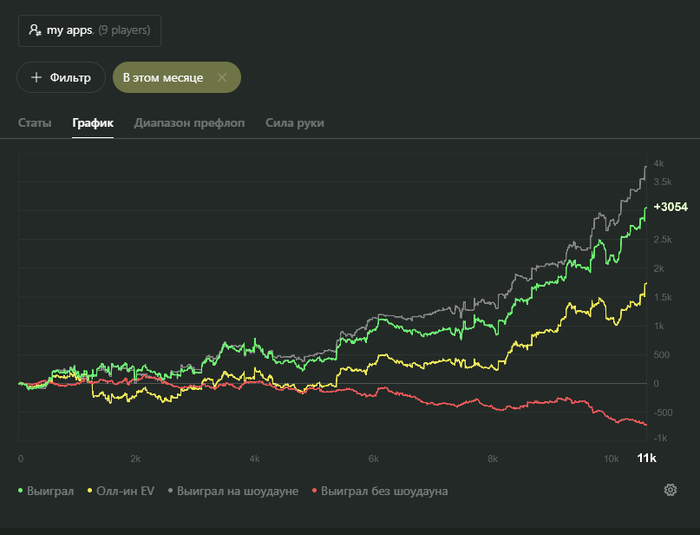The height and width of the screenshot is (535, 700).
Task: Click the yellow dot before Олл-ин EV
Action: point(90,491)
